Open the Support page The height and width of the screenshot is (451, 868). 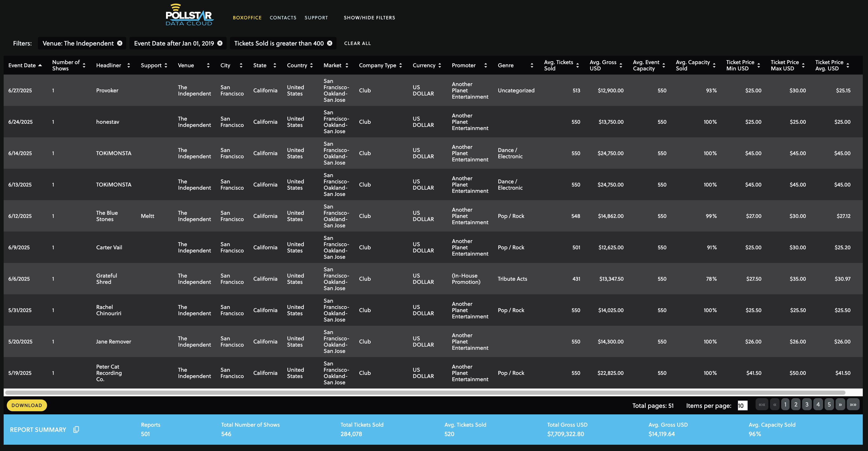316,18
